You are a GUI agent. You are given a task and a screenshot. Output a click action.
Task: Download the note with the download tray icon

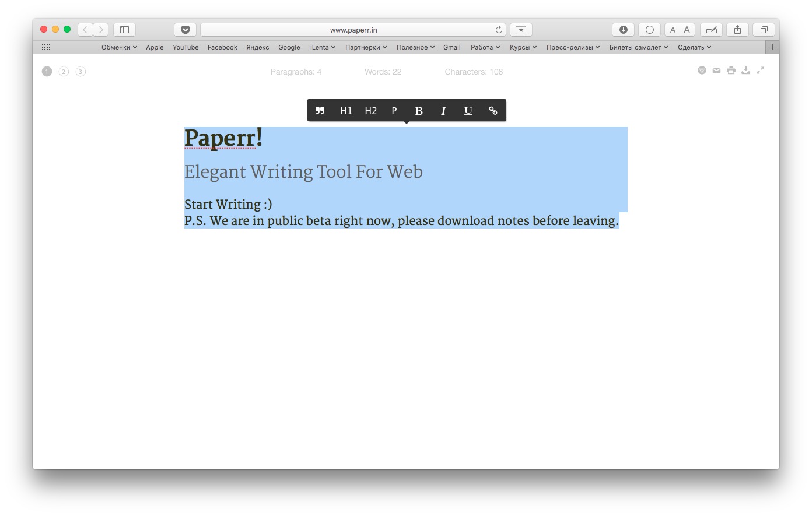pyautogui.click(x=745, y=71)
